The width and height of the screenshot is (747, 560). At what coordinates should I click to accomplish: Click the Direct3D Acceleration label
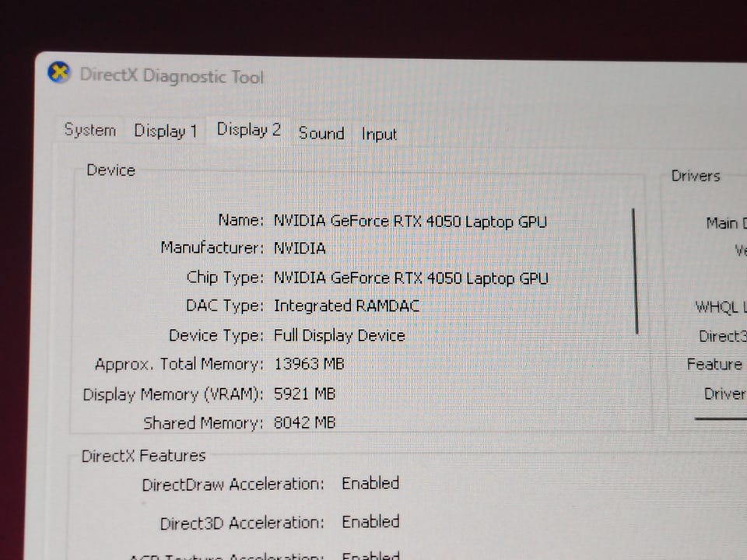tap(242, 523)
